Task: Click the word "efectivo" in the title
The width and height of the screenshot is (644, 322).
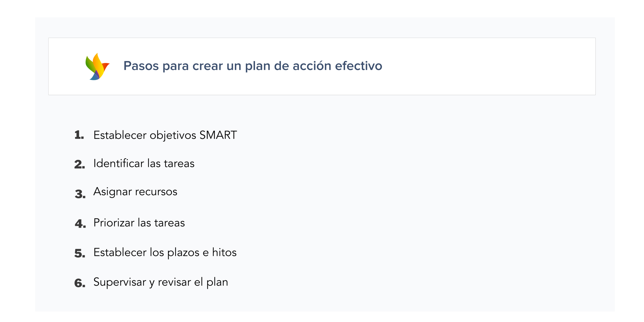Action: (358, 66)
